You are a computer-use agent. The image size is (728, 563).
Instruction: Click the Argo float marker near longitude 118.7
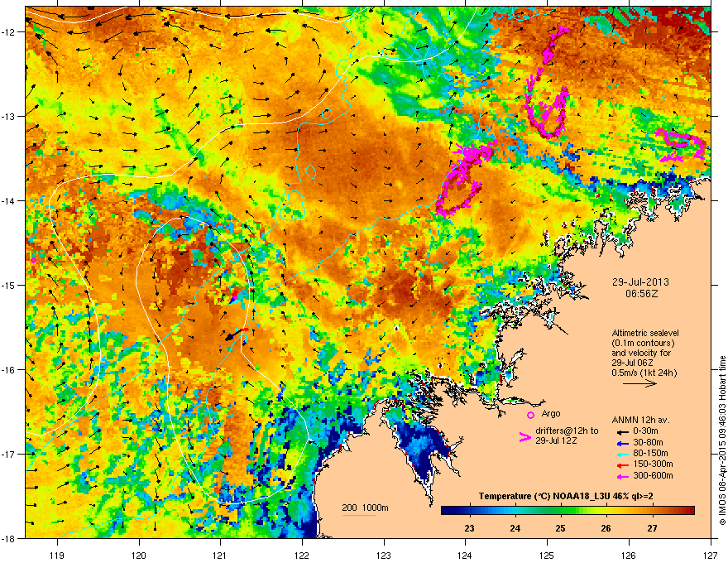[33, 260]
